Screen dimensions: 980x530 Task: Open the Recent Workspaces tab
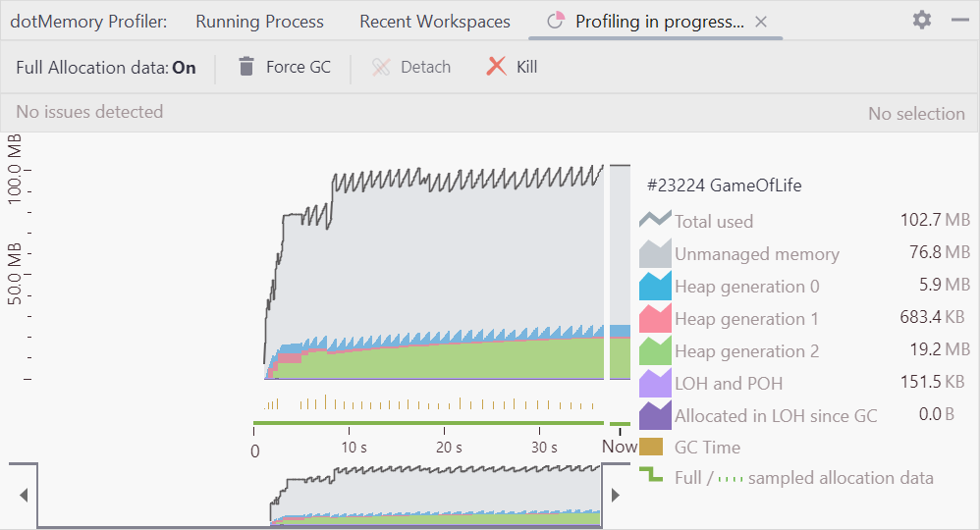coord(434,22)
